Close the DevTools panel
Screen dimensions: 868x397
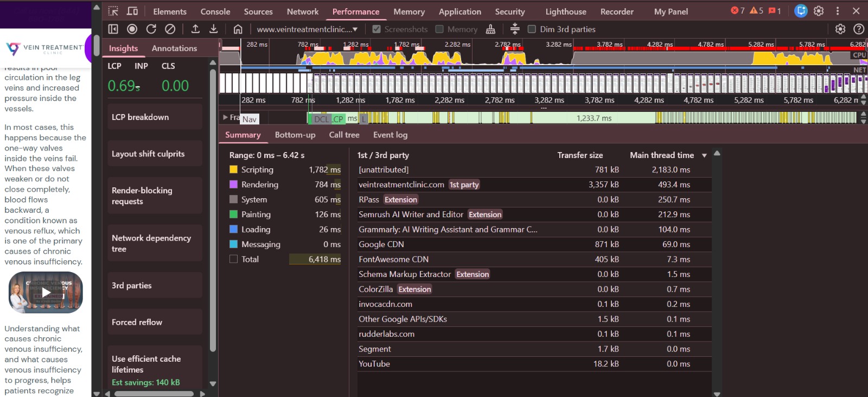coord(857,11)
